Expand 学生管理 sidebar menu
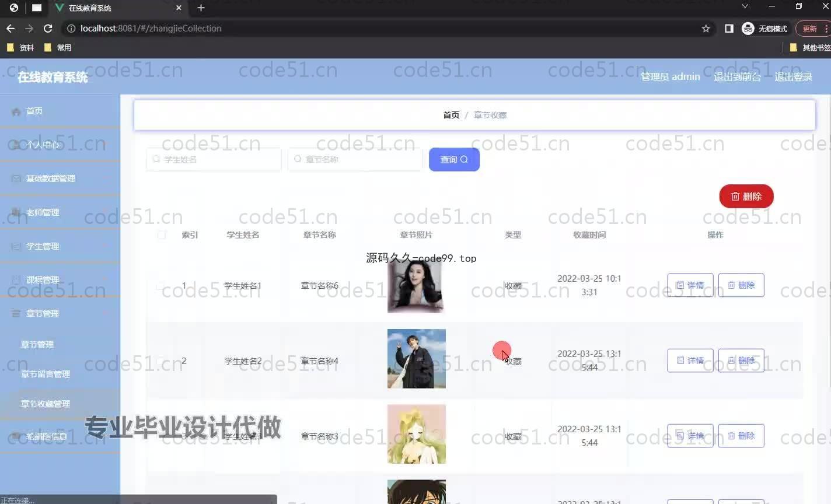 (60, 246)
